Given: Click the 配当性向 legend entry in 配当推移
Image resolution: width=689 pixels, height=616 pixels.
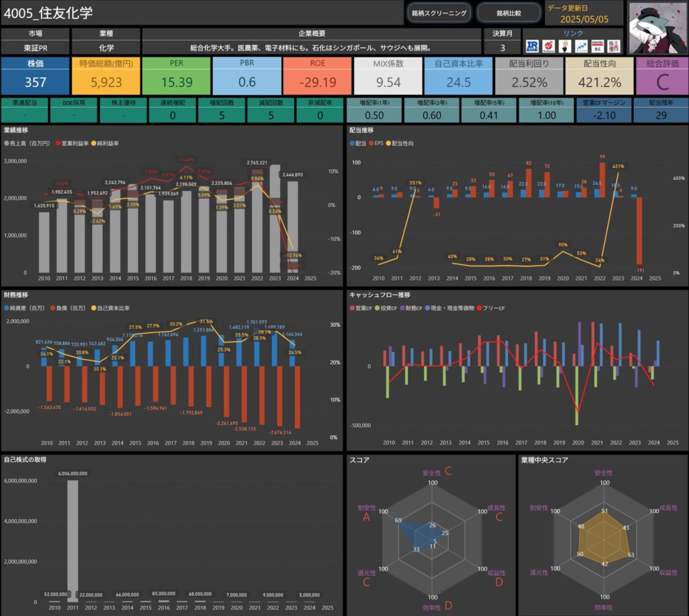Looking at the screenshot, I should tap(400, 143).
